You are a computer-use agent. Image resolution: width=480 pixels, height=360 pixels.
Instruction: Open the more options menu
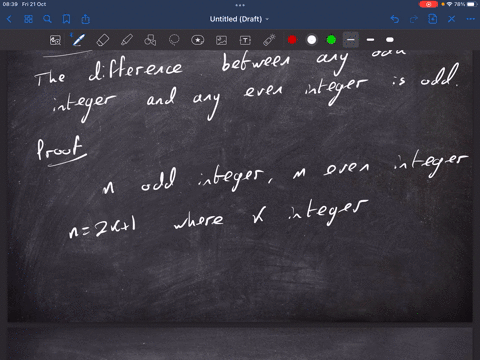[471, 19]
